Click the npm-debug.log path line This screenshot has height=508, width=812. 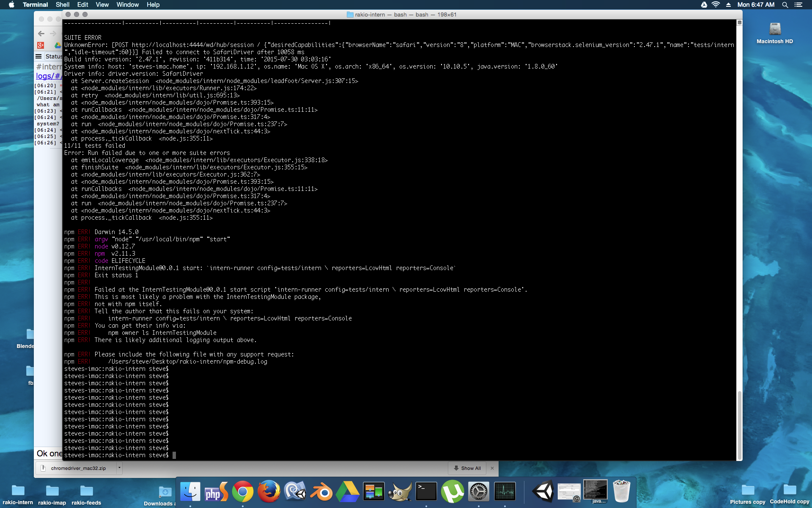pyautogui.click(x=188, y=362)
